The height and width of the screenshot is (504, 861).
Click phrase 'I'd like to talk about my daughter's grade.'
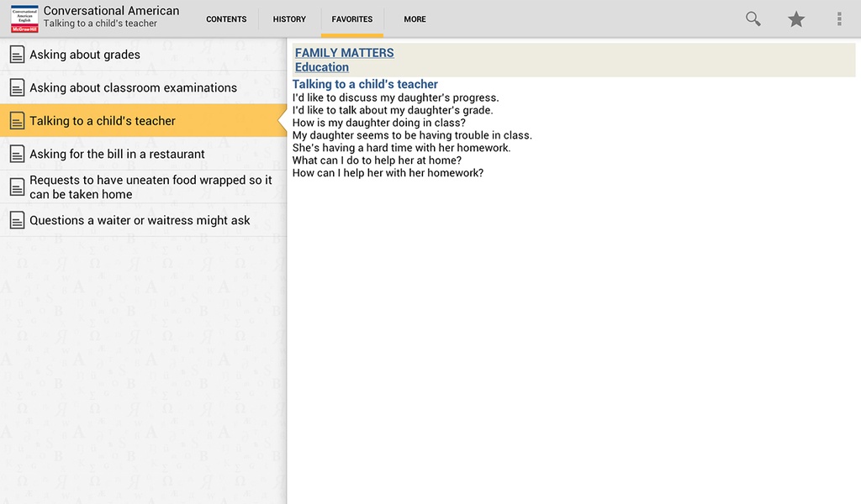click(393, 110)
